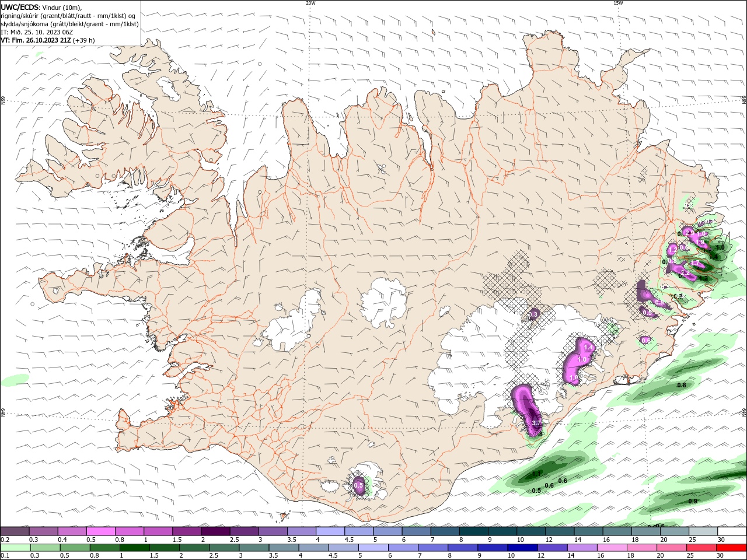Select the white top-row swatch labeled 30
This screenshot has height=560, width=747.
pos(731,531)
